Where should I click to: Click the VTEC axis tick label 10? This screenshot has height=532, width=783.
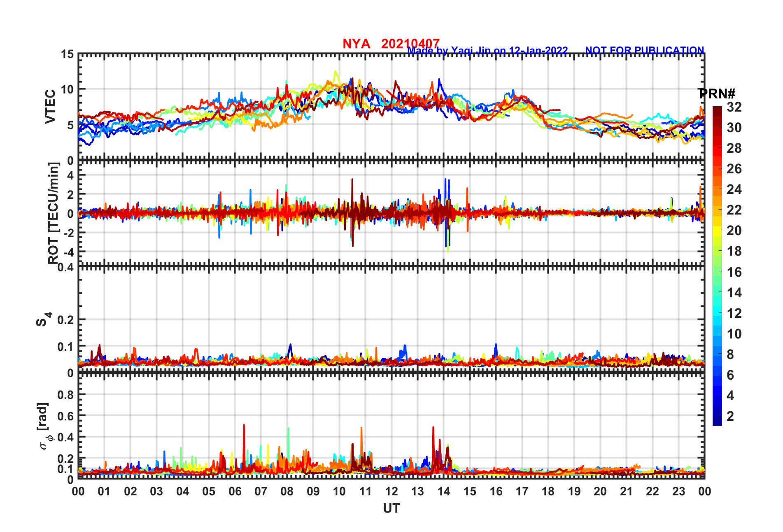coord(67,89)
